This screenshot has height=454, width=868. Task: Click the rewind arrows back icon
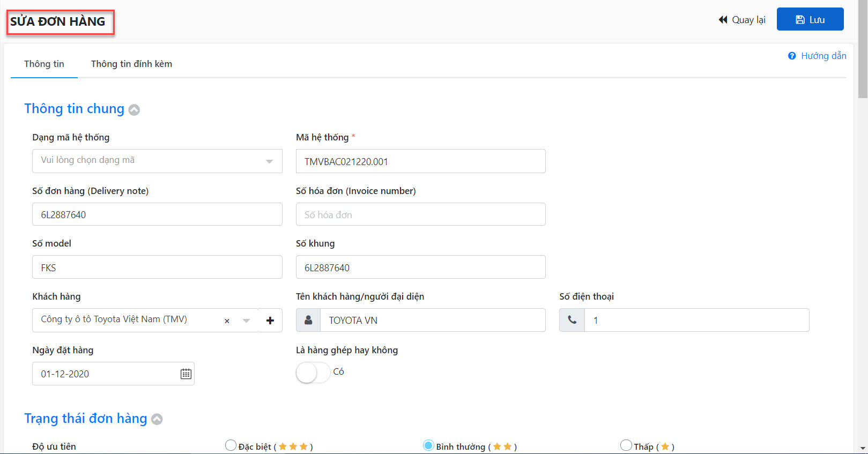click(x=723, y=20)
